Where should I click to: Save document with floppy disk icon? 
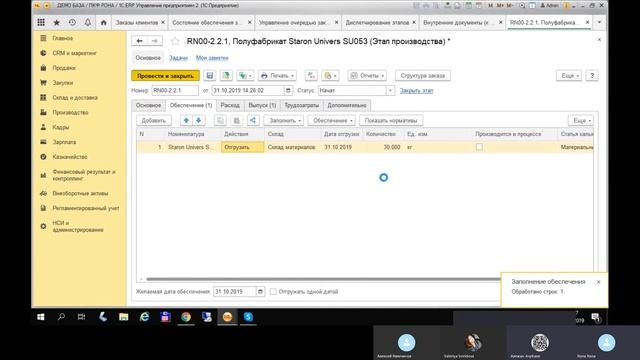point(210,76)
